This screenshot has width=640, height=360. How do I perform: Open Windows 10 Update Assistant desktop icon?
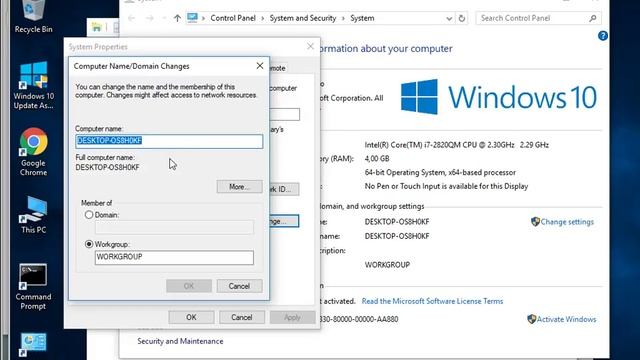[x=33, y=85]
